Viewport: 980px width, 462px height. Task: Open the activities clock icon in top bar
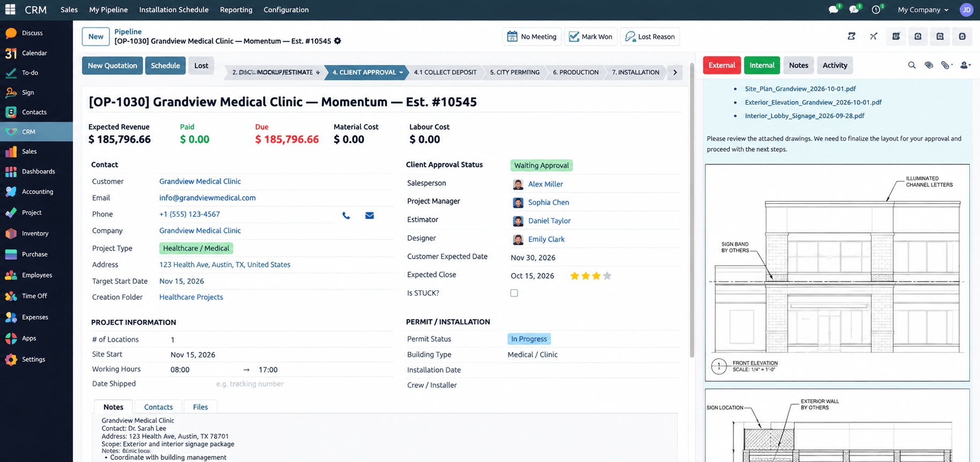coord(876,9)
